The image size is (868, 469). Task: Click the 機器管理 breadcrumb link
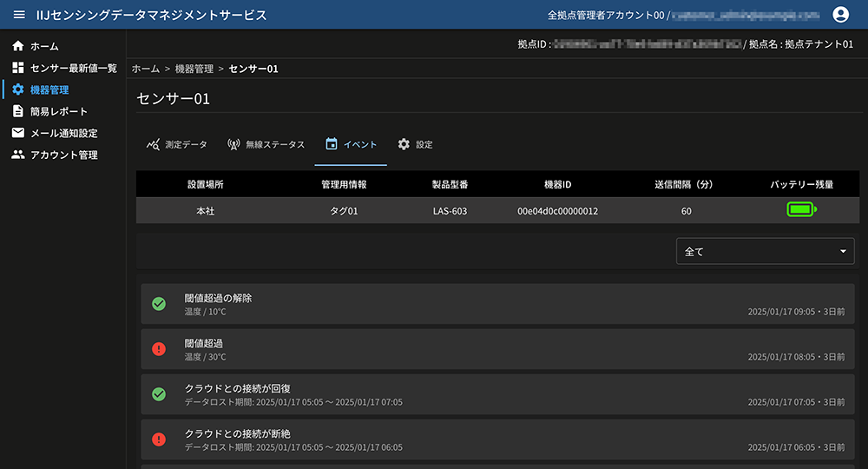click(x=194, y=69)
